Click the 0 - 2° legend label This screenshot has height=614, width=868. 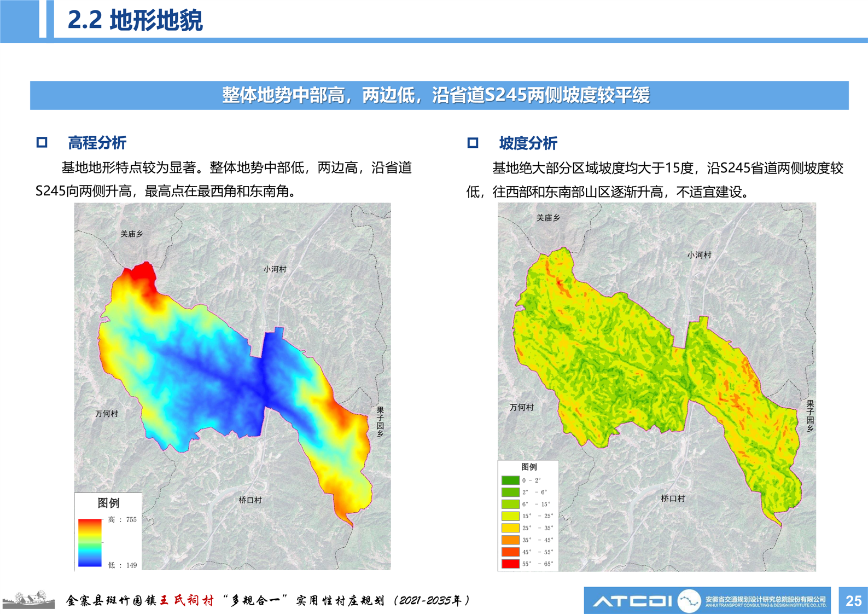(532, 480)
